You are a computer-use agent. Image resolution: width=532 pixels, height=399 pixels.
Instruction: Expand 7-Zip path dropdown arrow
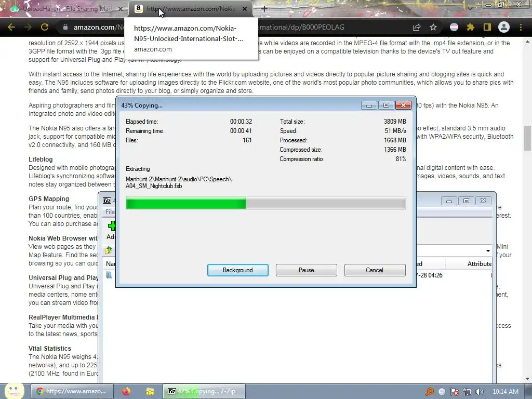point(488,251)
